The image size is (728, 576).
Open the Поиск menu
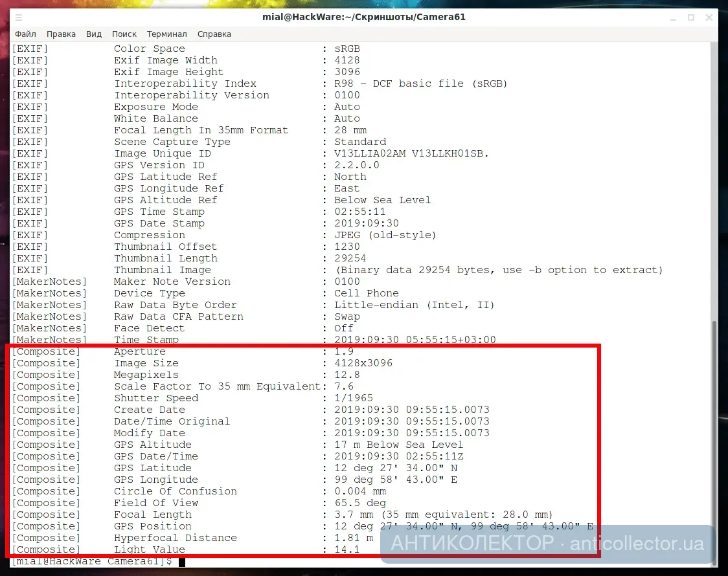124,34
